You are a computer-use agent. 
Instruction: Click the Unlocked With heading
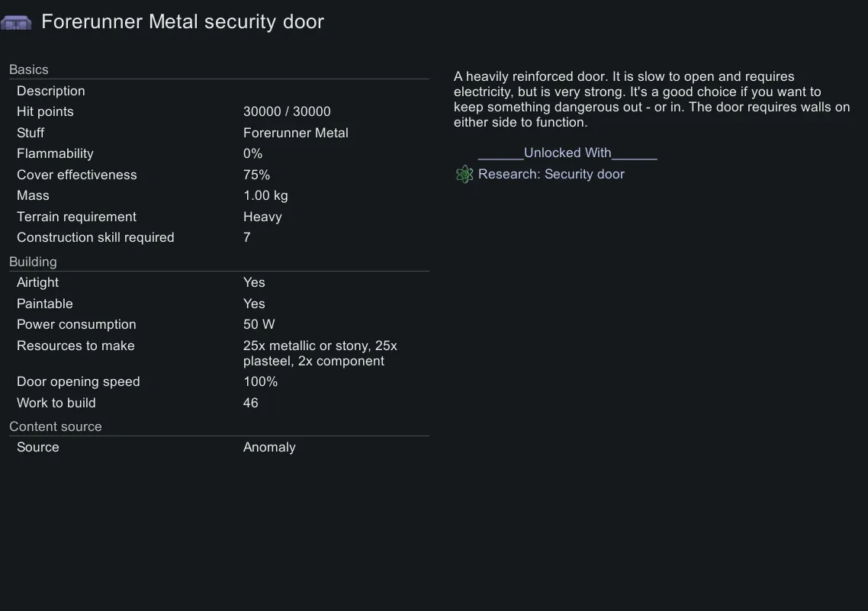[x=567, y=153]
